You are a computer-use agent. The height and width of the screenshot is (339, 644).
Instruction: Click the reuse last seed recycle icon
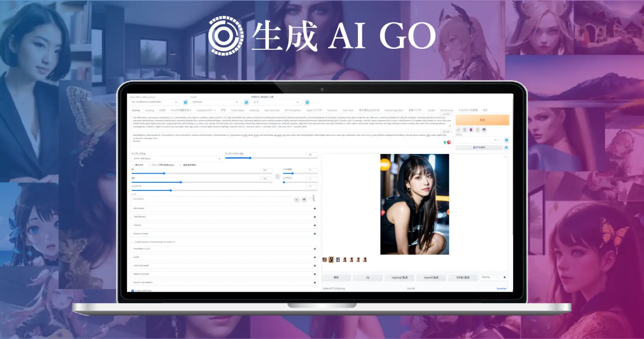tap(304, 200)
